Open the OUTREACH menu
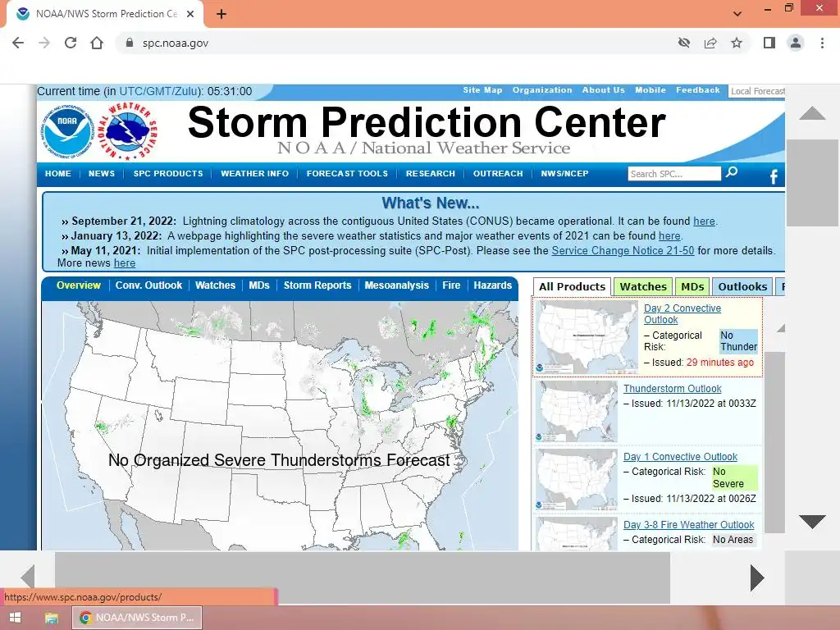Viewport: 840px width, 630px height. tap(498, 174)
